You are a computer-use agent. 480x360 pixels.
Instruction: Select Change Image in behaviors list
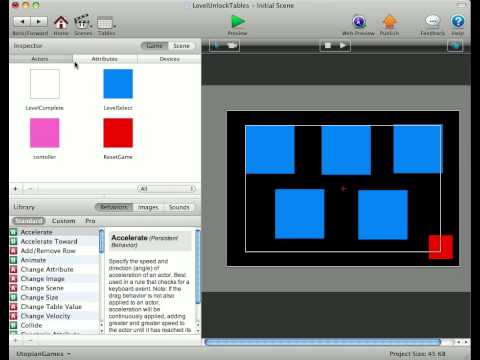click(x=42, y=279)
